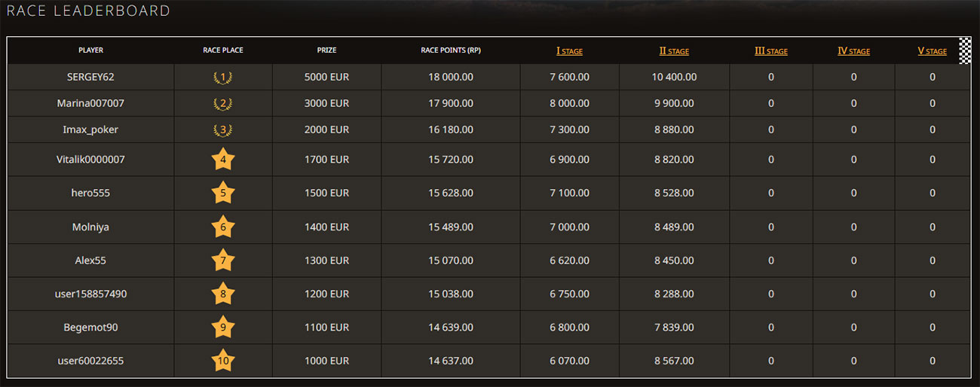Click the Race Points (RP) column header

click(451, 50)
